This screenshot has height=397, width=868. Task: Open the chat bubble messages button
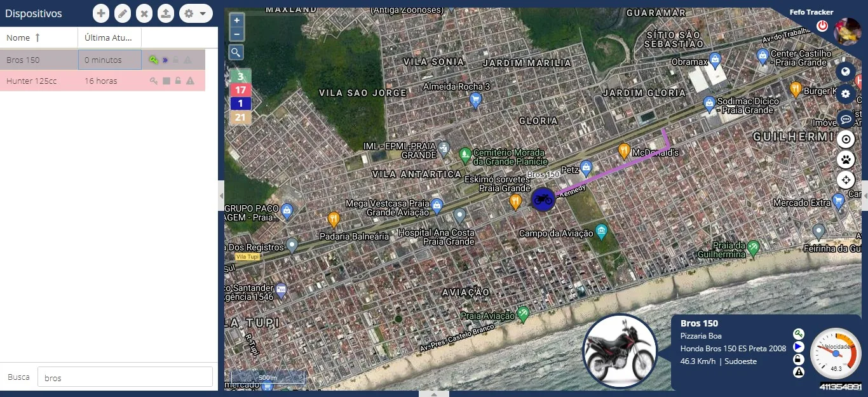[x=845, y=118]
